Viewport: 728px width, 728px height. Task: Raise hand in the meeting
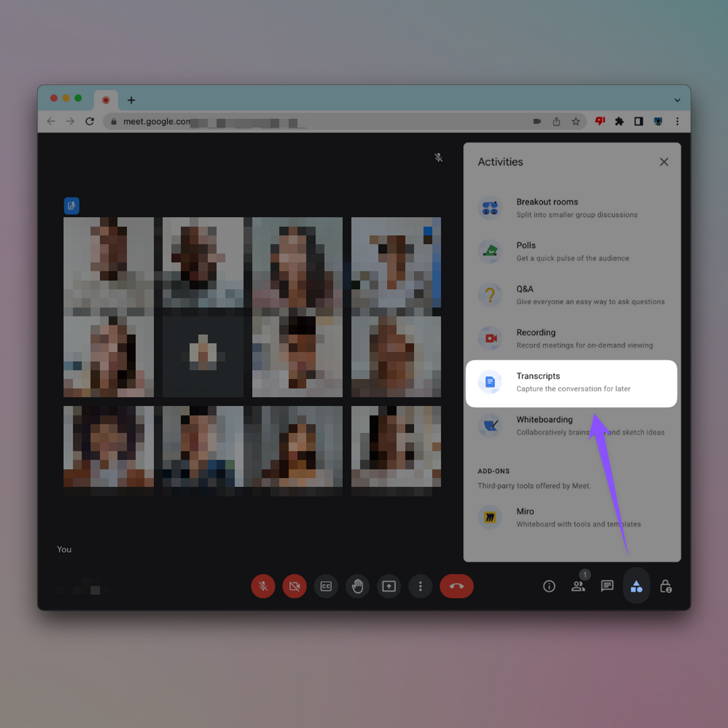click(x=357, y=586)
